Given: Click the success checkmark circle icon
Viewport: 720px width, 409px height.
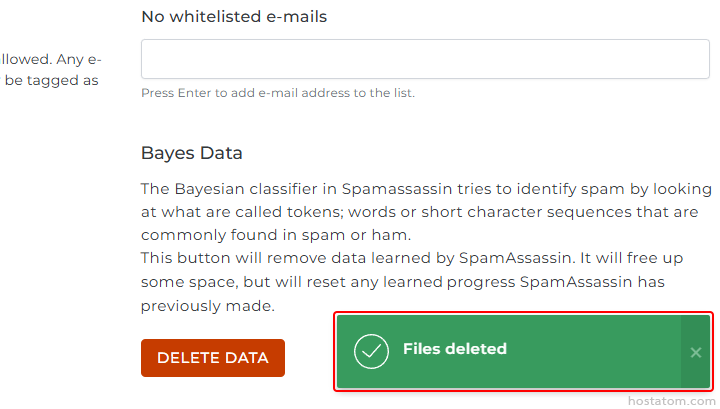Looking at the screenshot, I should [371, 350].
